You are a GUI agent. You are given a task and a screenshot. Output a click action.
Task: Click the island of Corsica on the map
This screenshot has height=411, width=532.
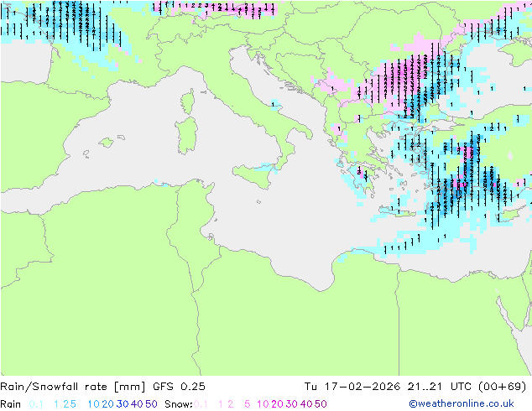(x=188, y=101)
